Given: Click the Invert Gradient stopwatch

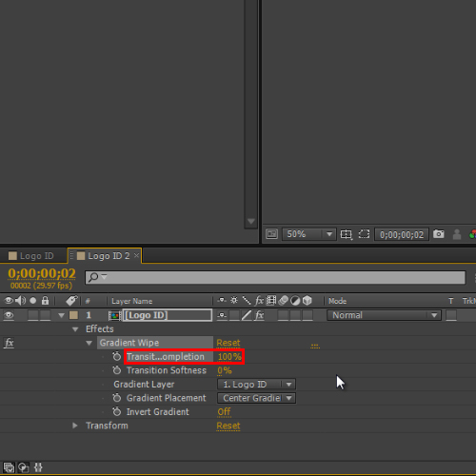Looking at the screenshot, I should pyautogui.click(x=117, y=411).
